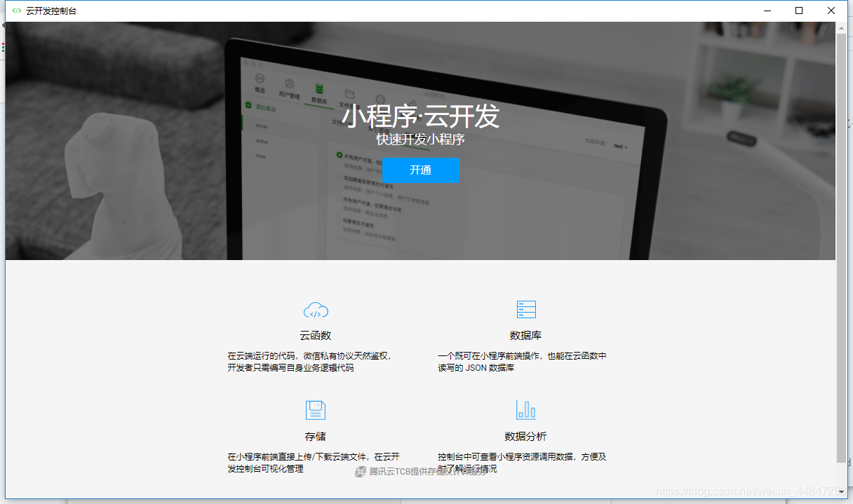Click the 云函数 description paragraph
The width and height of the screenshot is (853, 504).
click(309, 362)
